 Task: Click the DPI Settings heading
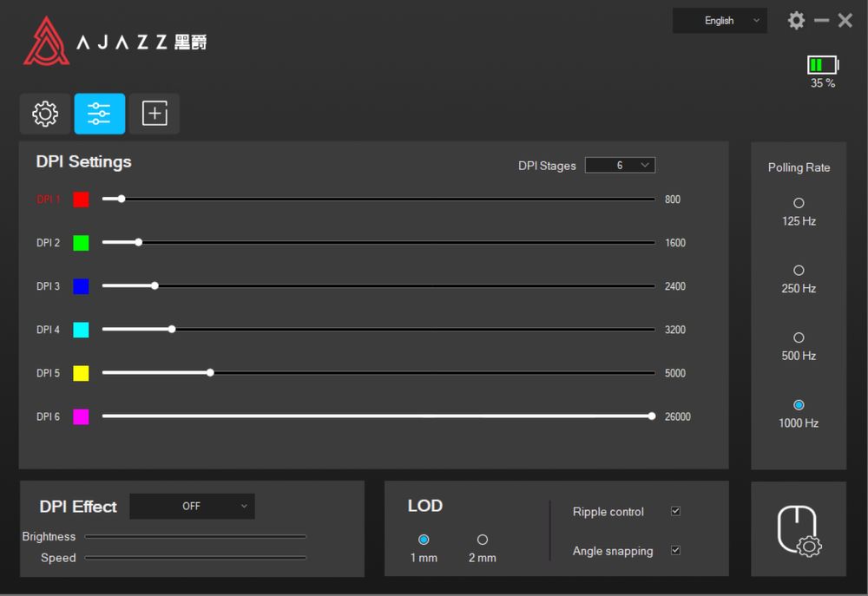point(83,161)
